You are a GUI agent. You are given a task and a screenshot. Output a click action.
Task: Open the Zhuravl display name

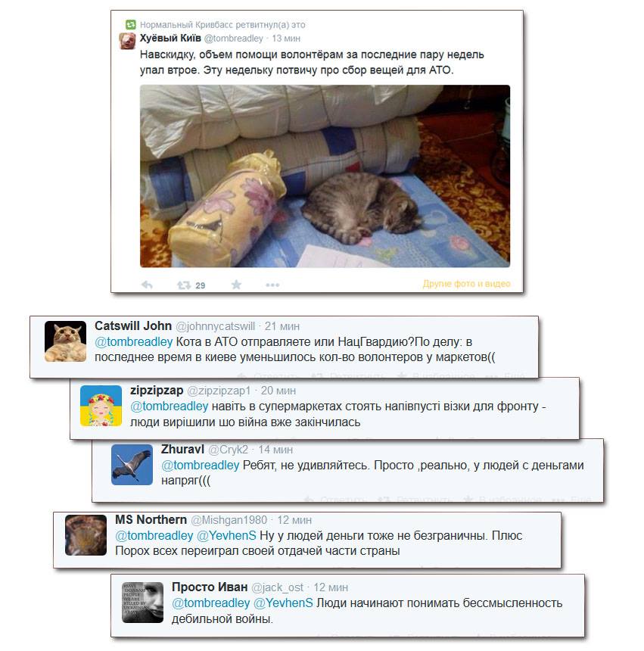click(182, 449)
